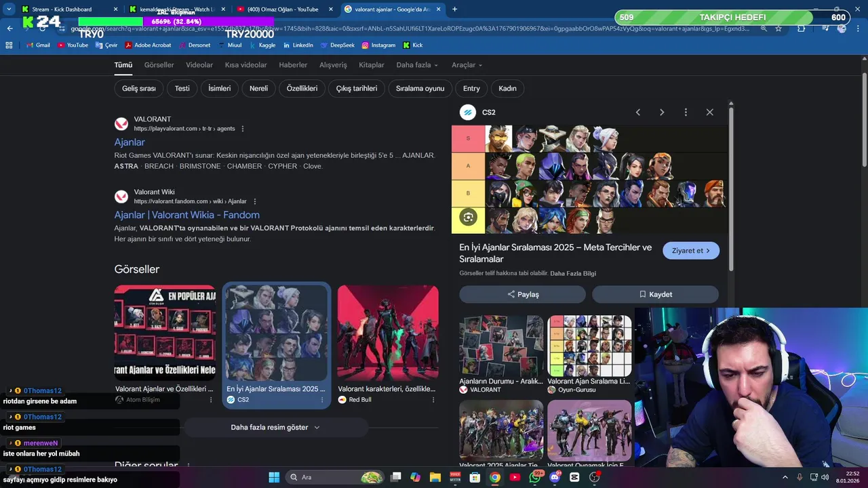
Task: Bookmark this page with the star icon
Action: 778,28
